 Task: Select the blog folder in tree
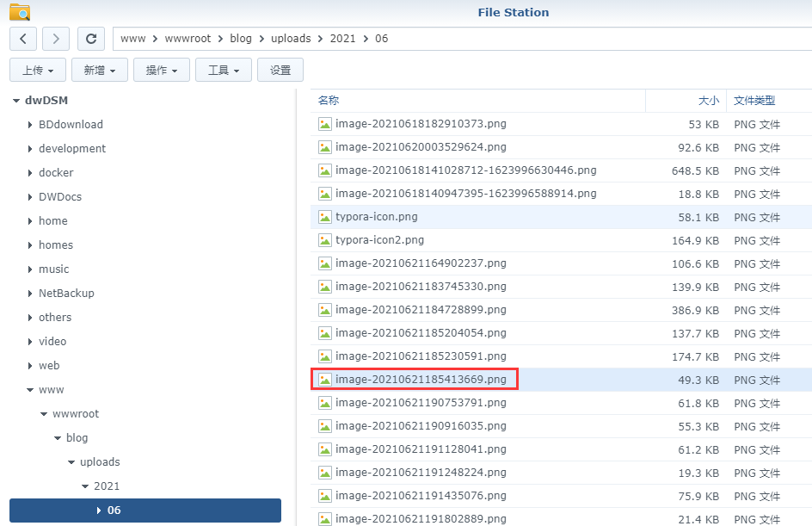[x=77, y=438]
